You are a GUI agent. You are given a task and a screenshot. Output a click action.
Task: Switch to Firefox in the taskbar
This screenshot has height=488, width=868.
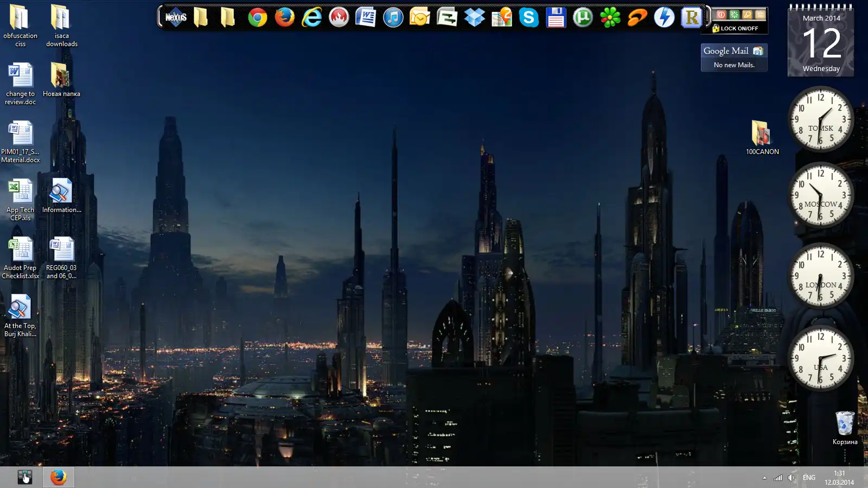[58, 477]
